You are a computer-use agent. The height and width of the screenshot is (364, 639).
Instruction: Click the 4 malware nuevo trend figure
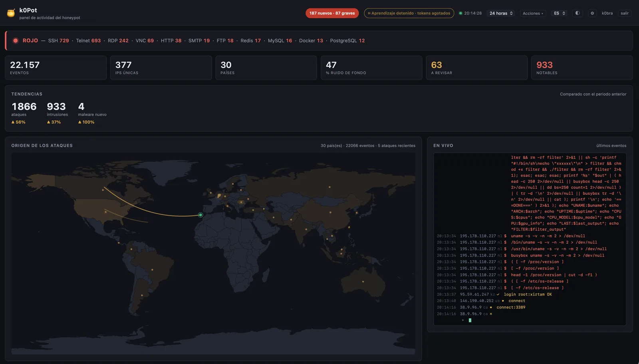coord(81,107)
